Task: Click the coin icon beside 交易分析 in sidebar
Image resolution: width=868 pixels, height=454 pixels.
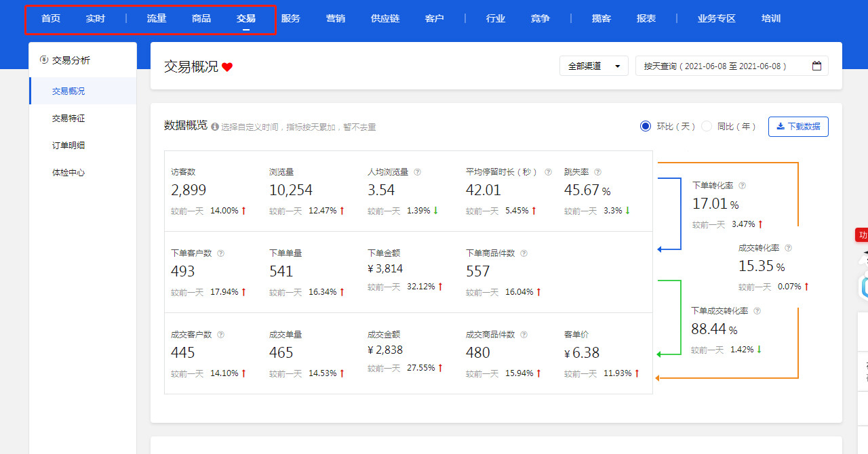Action: pyautogui.click(x=44, y=60)
